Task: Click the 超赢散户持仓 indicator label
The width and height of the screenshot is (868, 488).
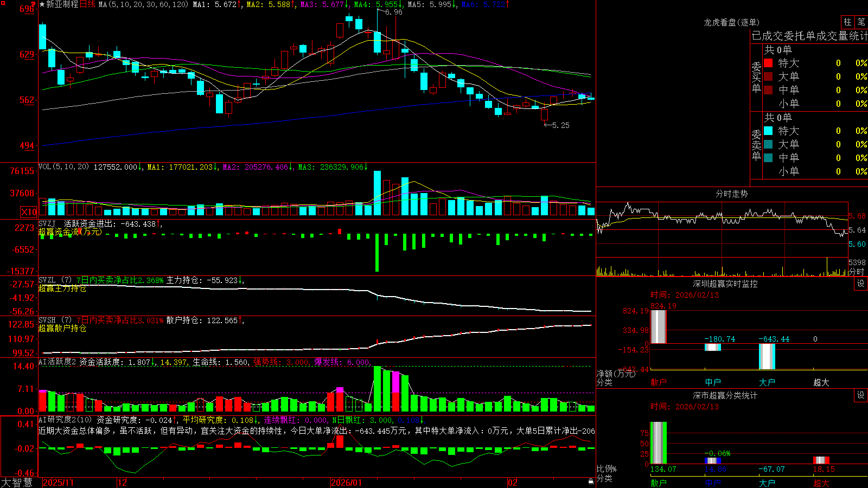Action: coord(62,328)
